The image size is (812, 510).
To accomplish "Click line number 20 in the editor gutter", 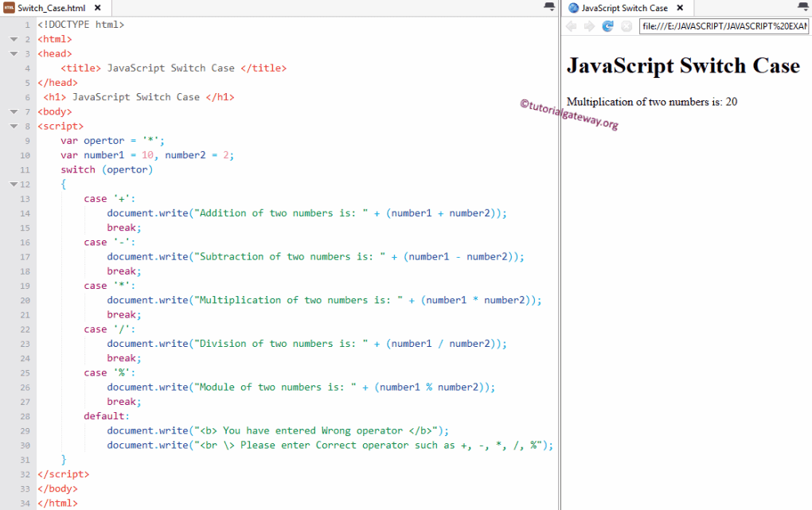I will click(x=24, y=299).
